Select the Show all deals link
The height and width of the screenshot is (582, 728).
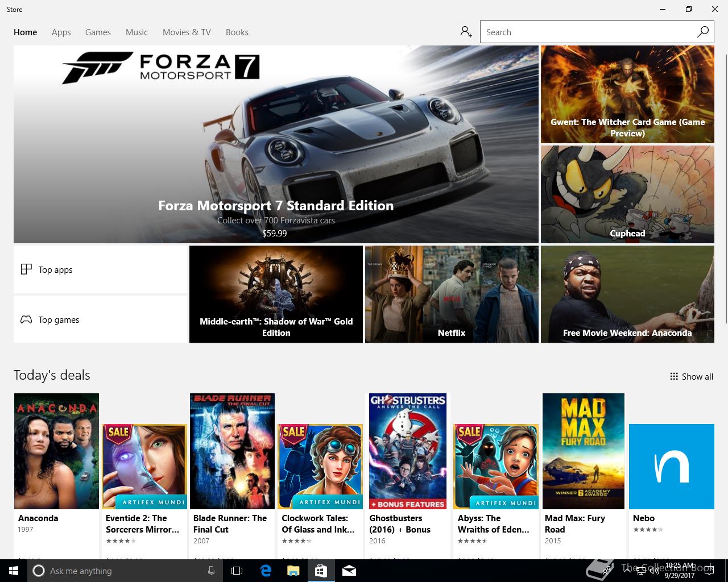(x=692, y=376)
